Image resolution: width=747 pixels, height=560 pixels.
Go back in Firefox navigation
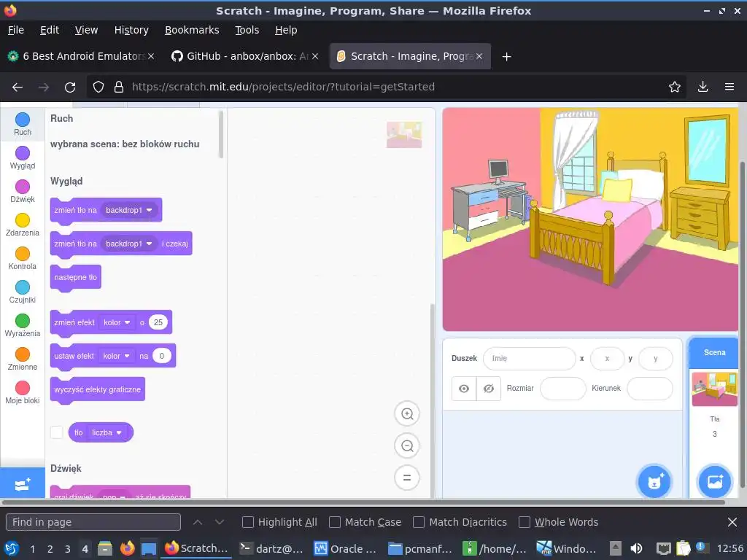click(18, 87)
